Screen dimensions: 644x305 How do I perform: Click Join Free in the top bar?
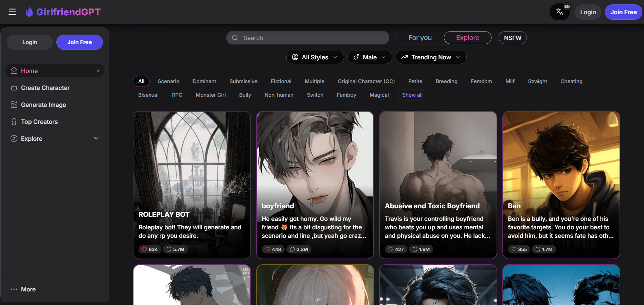click(623, 12)
